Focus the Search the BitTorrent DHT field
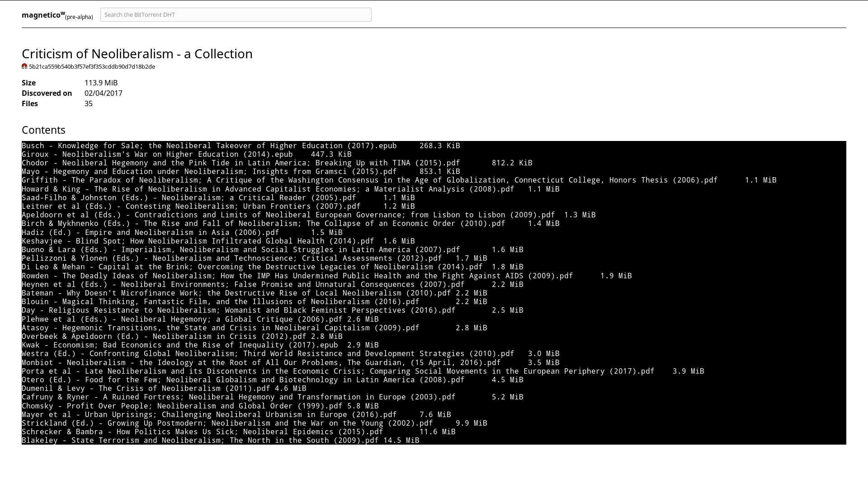Screen dimensions: 868x488 click(x=236, y=14)
